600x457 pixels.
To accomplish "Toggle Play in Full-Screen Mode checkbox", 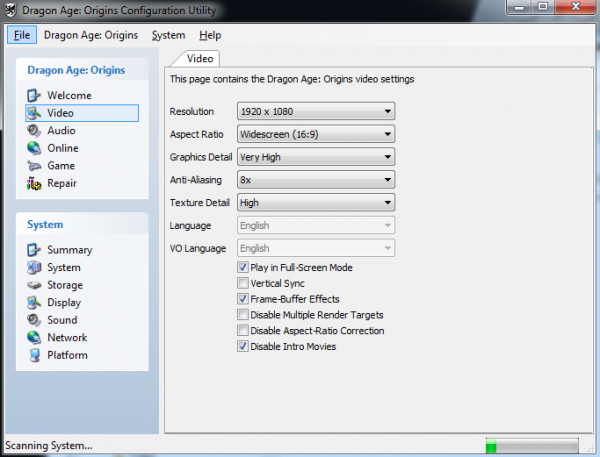I will pyautogui.click(x=243, y=267).
